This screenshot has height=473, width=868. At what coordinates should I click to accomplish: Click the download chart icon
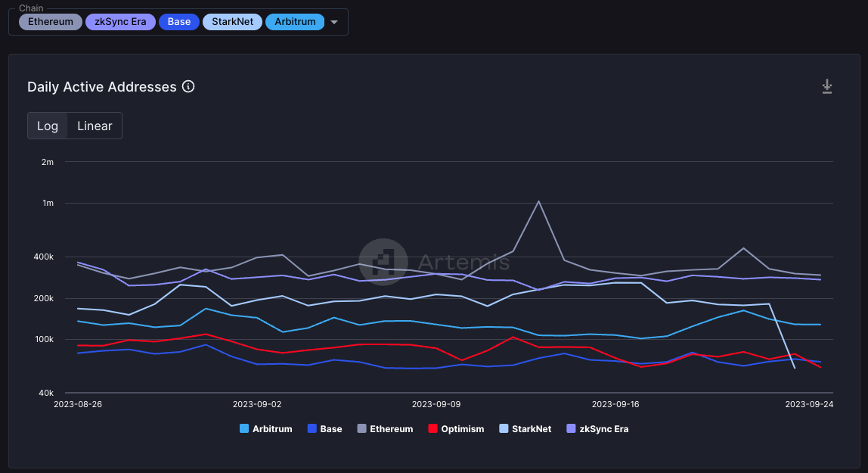click(826, 86)
